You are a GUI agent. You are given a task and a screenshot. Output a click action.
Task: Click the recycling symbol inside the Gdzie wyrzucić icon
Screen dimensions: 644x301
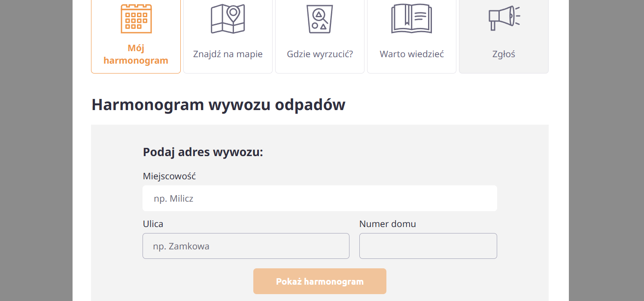point(319,15)
